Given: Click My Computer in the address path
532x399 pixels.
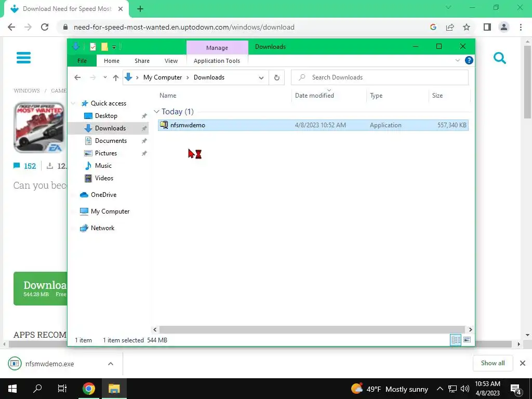Looking at the screenshot, I should click(x=163, y=77).
